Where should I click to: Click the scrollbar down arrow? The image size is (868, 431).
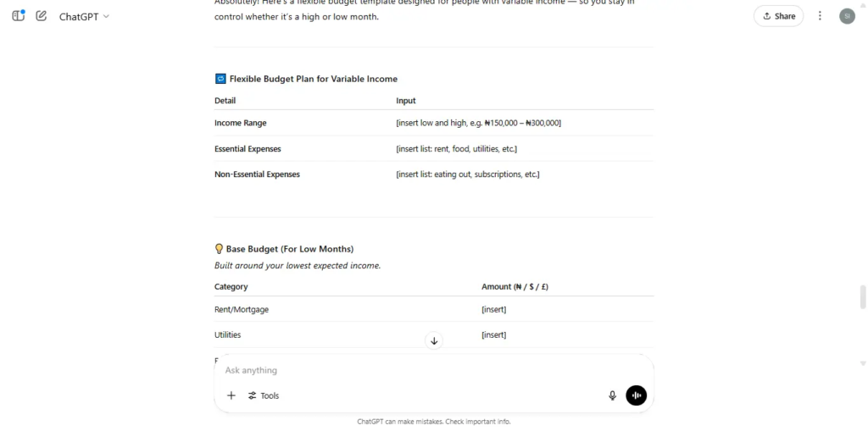point(862,363)
